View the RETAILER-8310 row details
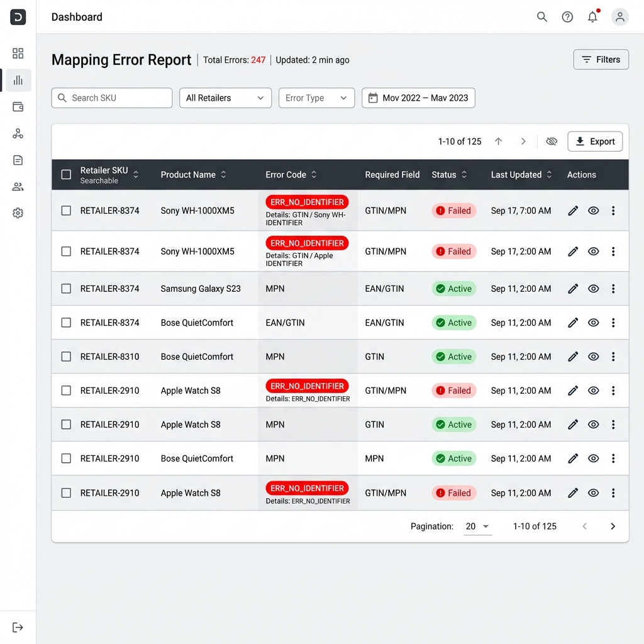 (x=593, y=357)
